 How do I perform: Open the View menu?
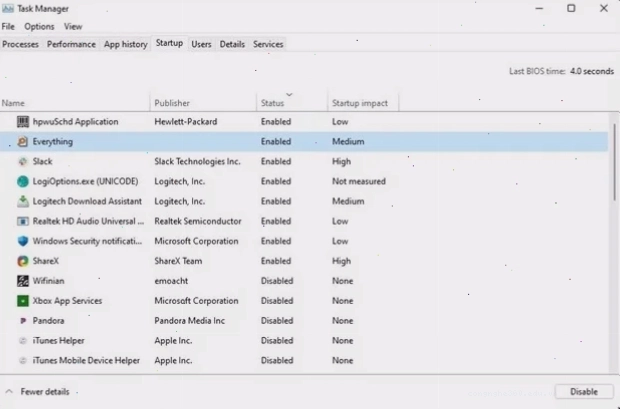click(x=73, y=26)
